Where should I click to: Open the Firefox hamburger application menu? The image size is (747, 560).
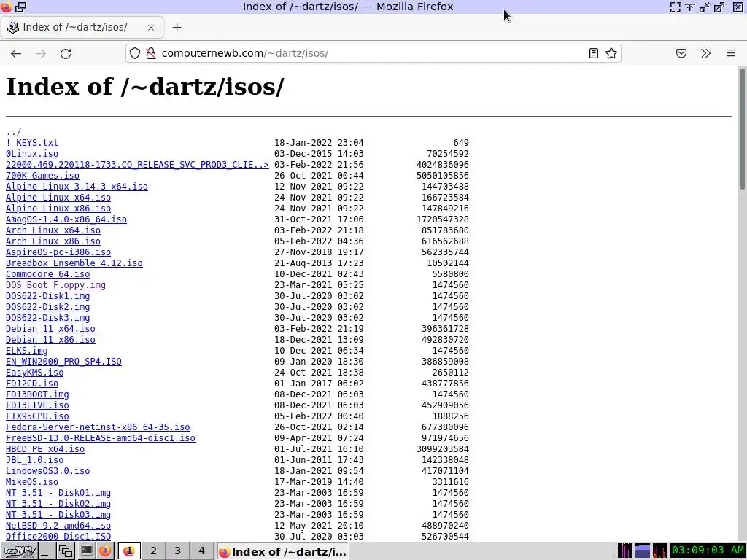pyautogui.click(x=731, y=53)
